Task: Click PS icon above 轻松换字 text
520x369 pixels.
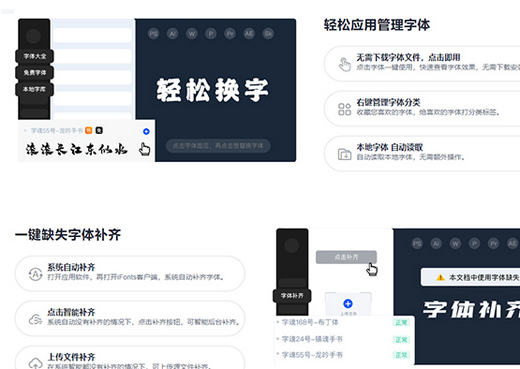Action: tap(153, 34)
